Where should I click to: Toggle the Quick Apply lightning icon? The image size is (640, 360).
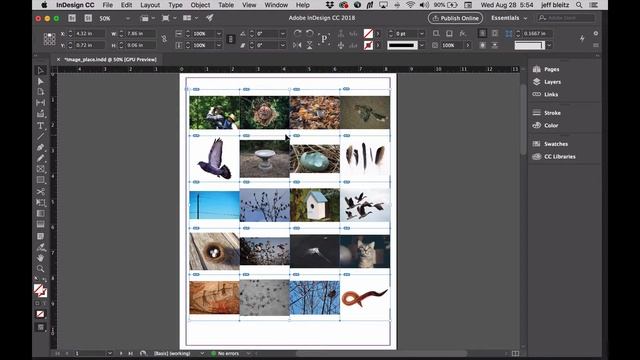(582, 38)
